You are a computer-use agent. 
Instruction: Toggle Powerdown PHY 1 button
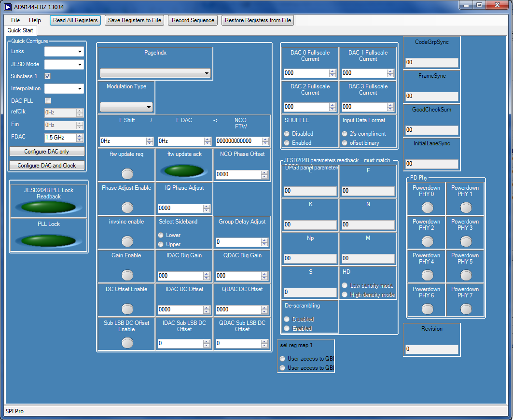[x=466, y=207]
